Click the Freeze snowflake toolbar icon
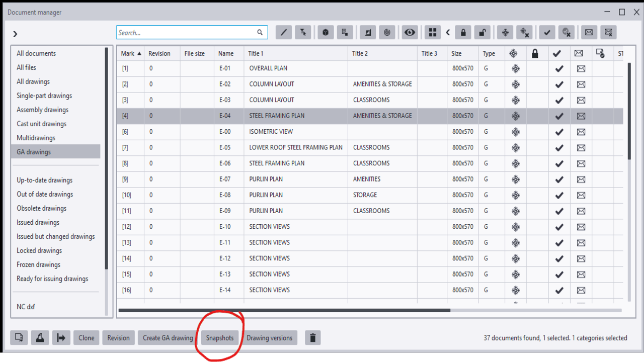The image size is (644, 362). [x=505, y=33]
